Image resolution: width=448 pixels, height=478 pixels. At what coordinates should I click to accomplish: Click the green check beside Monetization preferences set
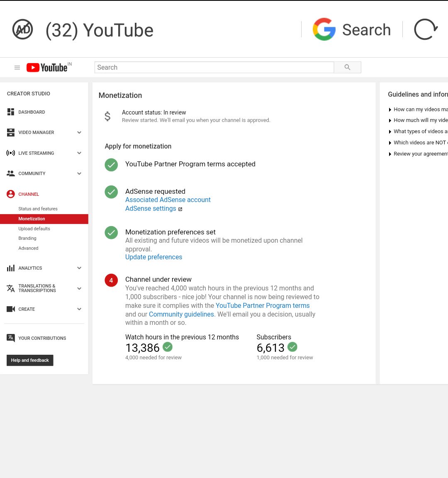[x=111, y=233]
